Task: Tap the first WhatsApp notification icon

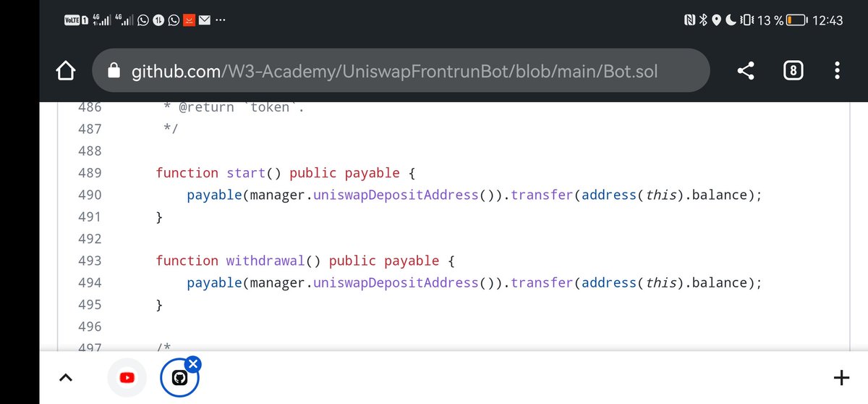Action: coord(142,21)
